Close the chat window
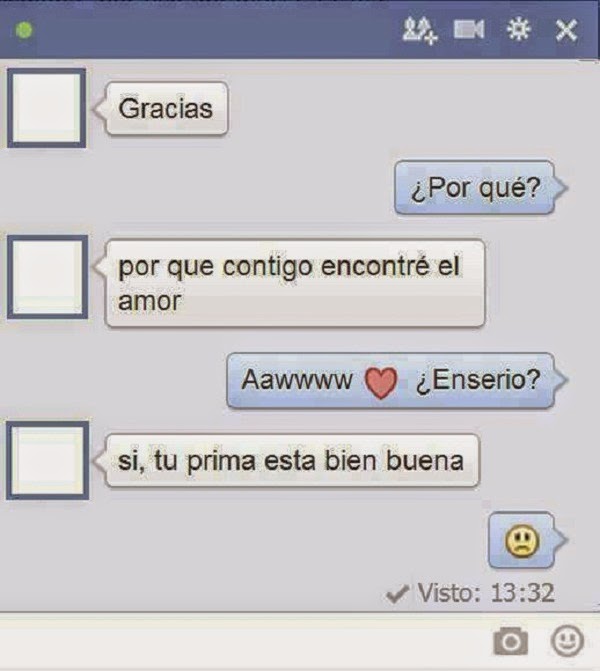The height and width of the screenshot is (671, 600). click(566, 30)
